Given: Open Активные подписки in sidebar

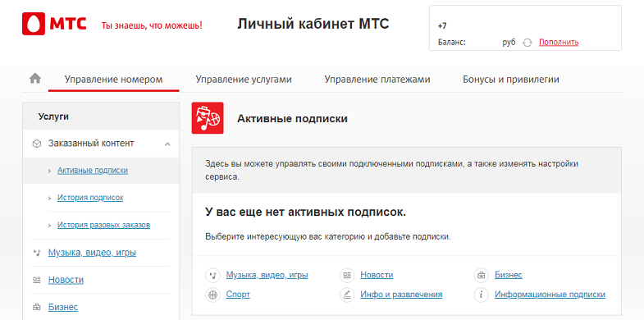Looking at the screenshot, I should coord(93,171).
